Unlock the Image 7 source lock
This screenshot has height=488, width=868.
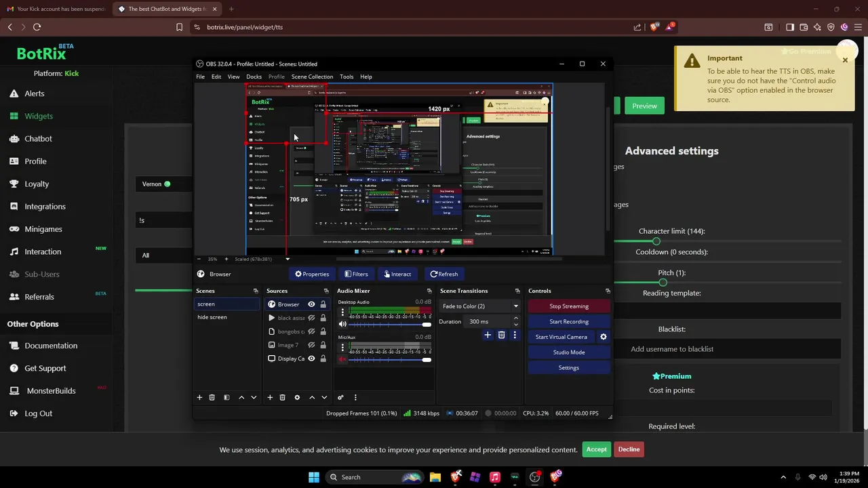pos(323,345)
